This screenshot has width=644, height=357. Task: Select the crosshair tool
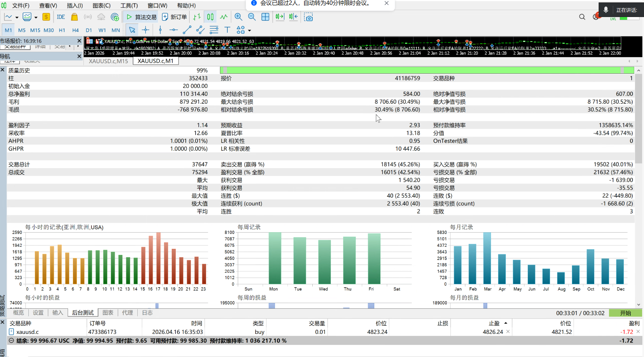(x=146, y=30)
